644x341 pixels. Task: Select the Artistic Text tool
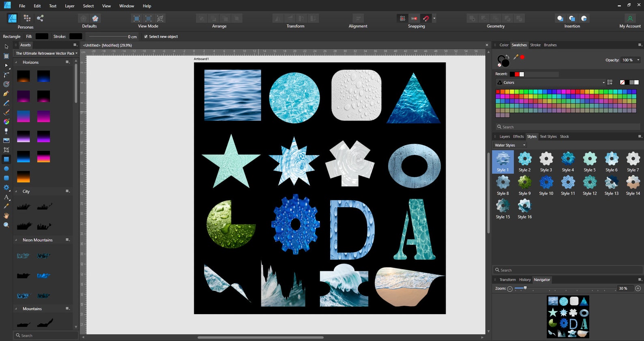coord(6,197)
